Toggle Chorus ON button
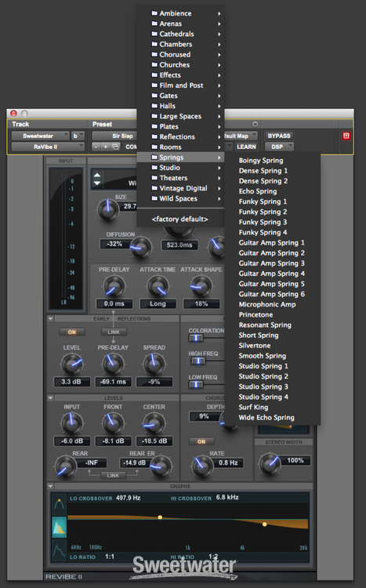This screenshot has width=366, height=588. (201, 441)
